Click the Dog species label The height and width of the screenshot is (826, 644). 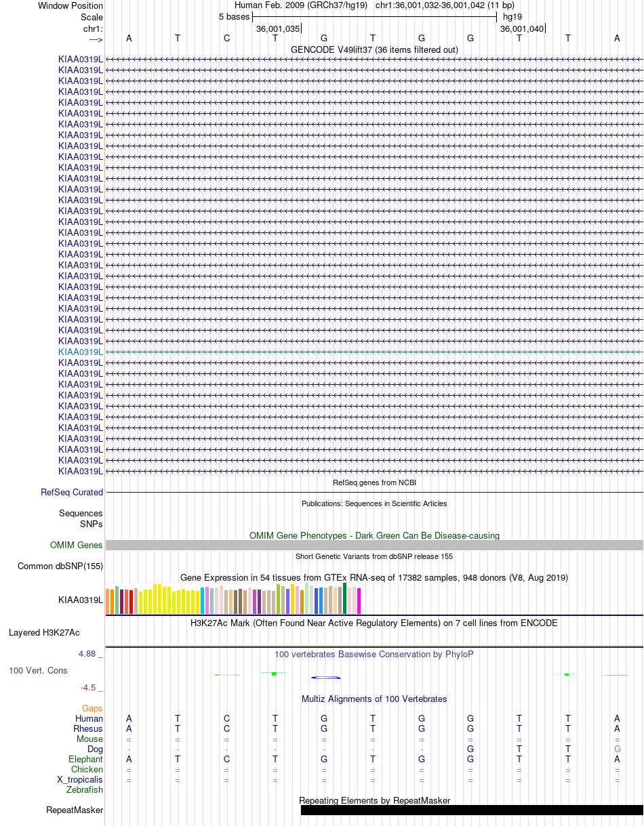(x=95, y=749)
